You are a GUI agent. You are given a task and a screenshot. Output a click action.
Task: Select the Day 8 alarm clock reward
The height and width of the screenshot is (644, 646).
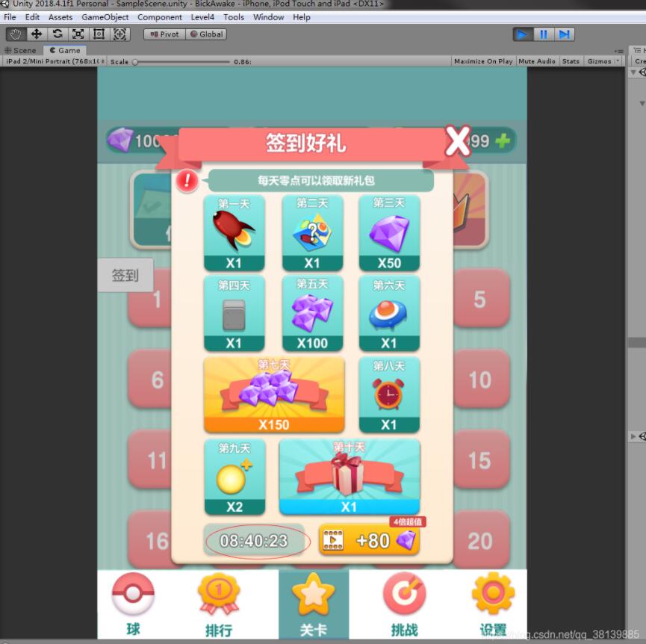[389, 394]
